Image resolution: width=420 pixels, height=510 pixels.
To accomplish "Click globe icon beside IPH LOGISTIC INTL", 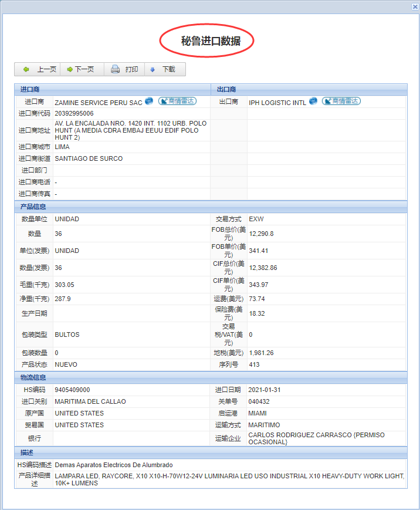I will 313,102.
